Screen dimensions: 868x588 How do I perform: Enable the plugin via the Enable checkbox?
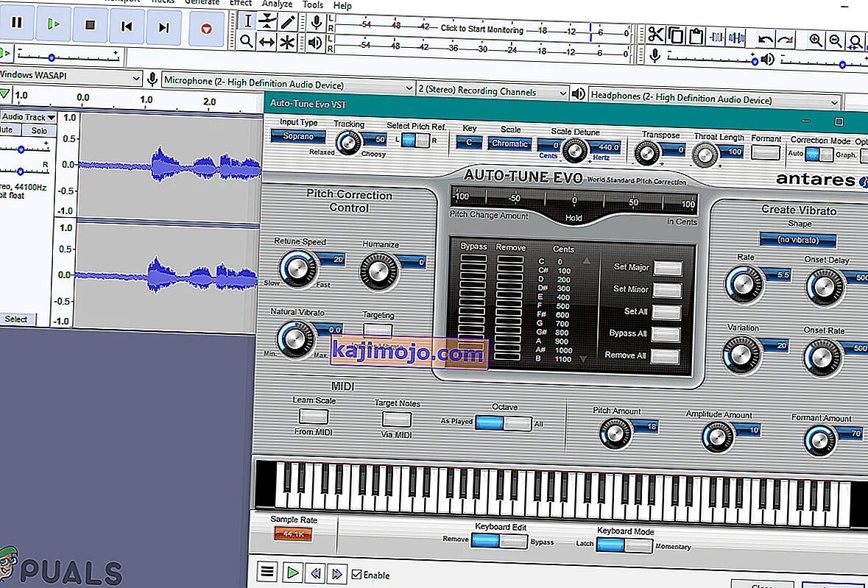pyautogui.click(x=358, y=575)
